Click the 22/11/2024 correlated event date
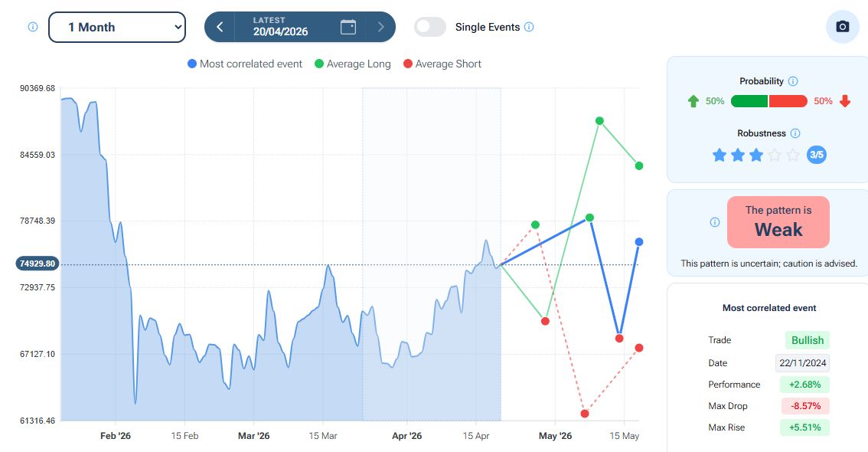The height and width of the screenshot is (452, 868). (x=802, y=363)
